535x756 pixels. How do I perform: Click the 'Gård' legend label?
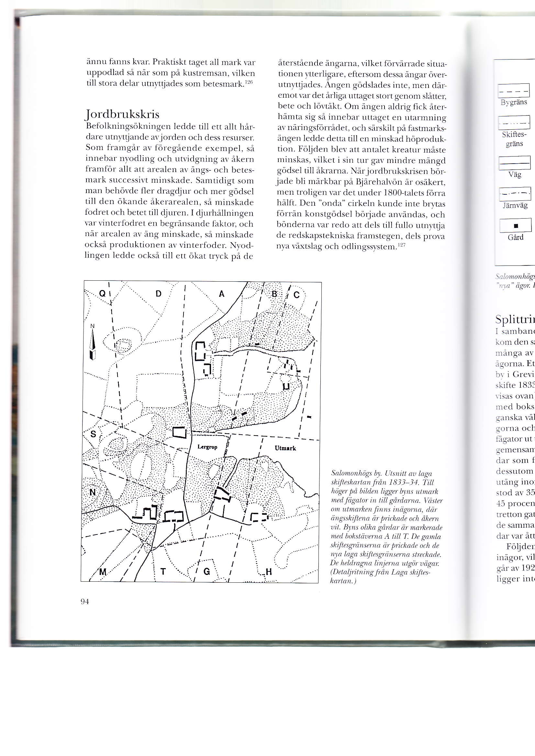(516, 237)
